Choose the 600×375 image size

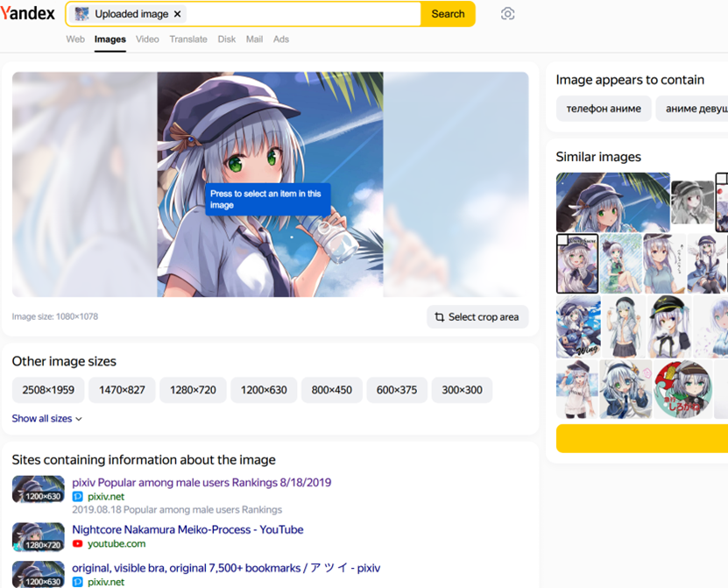point(397,390)
